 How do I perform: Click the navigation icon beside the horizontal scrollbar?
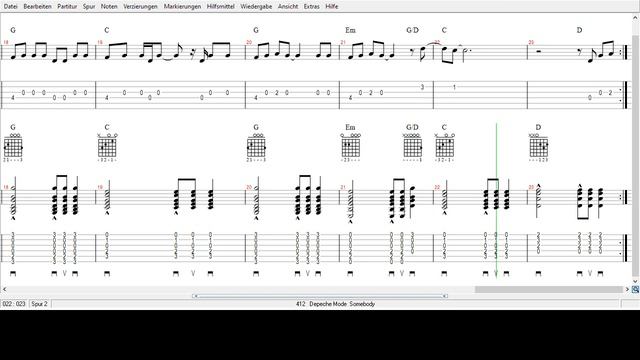pos(635,289)
